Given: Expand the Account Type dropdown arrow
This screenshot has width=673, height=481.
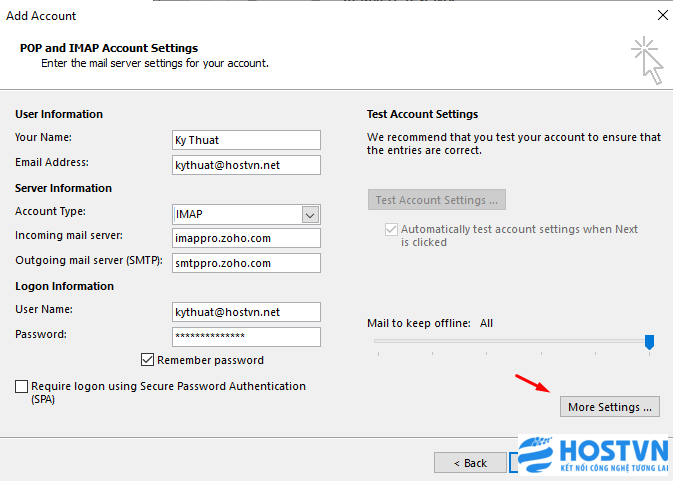Looking at the screenshot, I should click(x=310, y=215).
